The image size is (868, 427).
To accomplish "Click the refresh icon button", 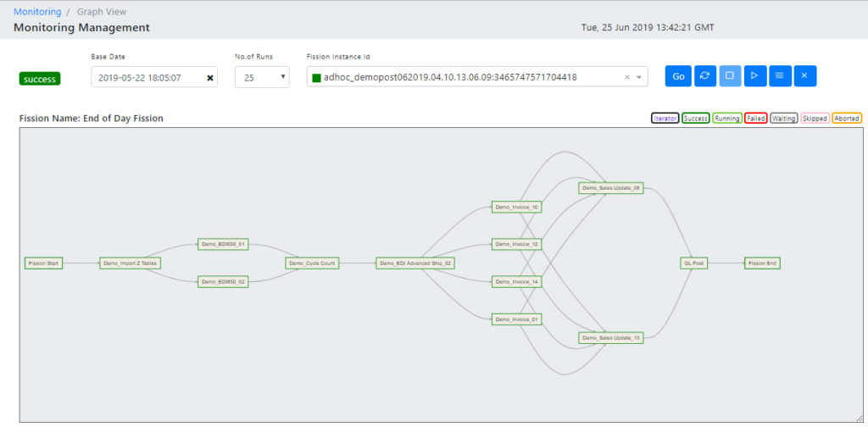I will coord(704,76).
